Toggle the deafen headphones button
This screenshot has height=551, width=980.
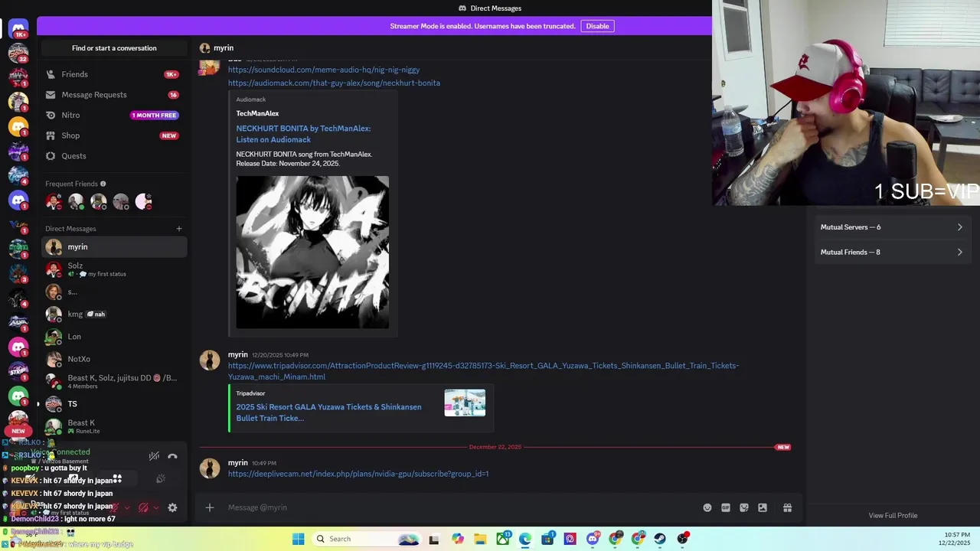[x=143, y=507]
